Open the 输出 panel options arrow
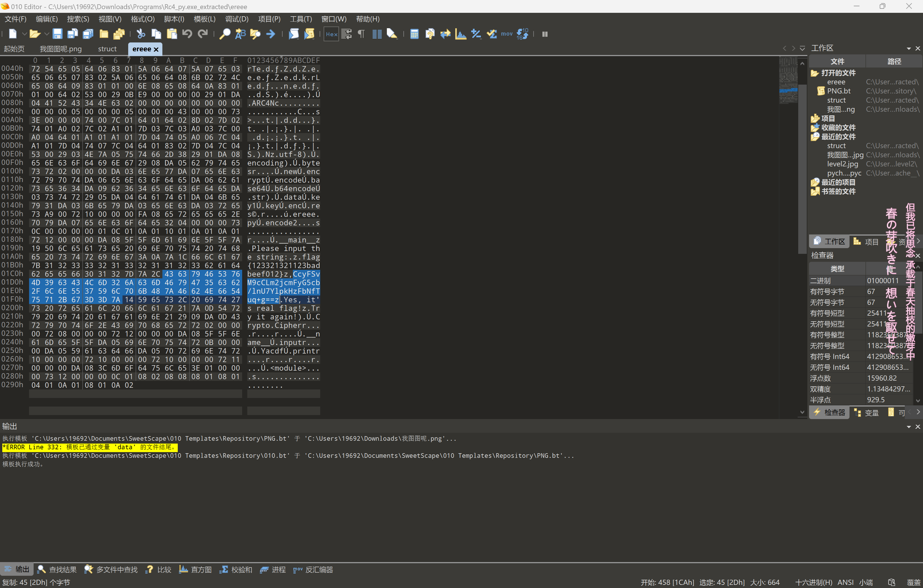The height and width of the screenshot is (588, 923). click(x=908, y=427)
